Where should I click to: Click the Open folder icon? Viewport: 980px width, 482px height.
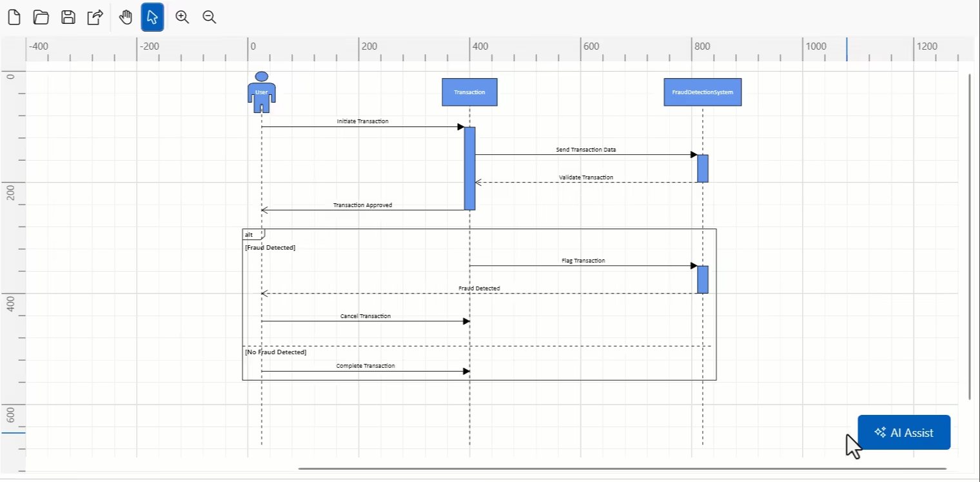click(41, 17)
